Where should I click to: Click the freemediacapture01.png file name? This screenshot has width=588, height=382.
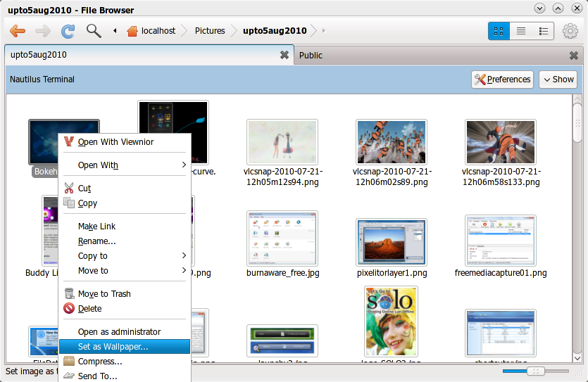(501, 273)
